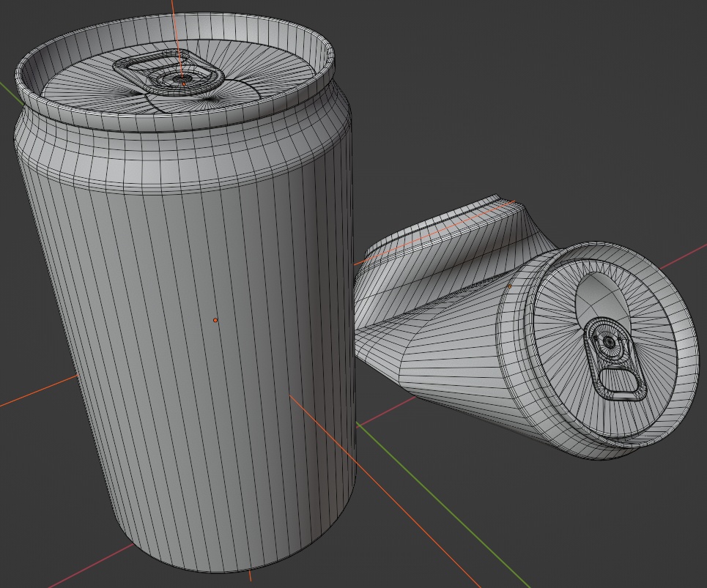The height and width of the screenshot is (588, 707).
Task: Click the orange origin dot on crushed can rim
Action: point(510,286)
